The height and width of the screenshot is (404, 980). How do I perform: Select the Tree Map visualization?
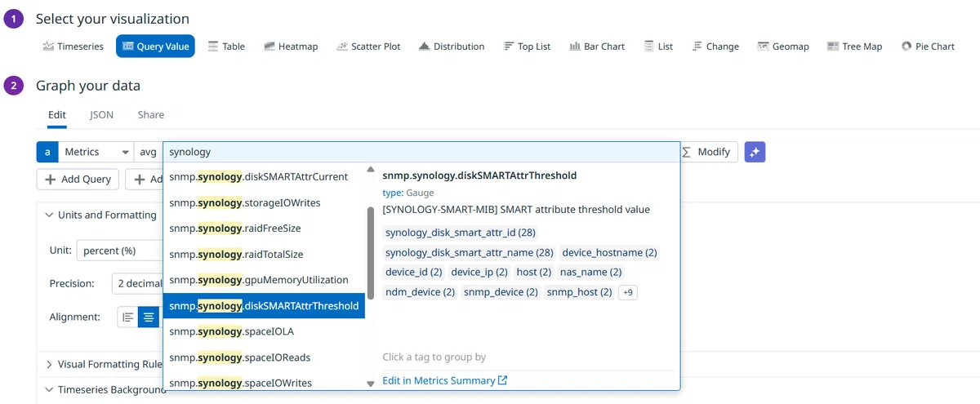[x=854, y=47]
